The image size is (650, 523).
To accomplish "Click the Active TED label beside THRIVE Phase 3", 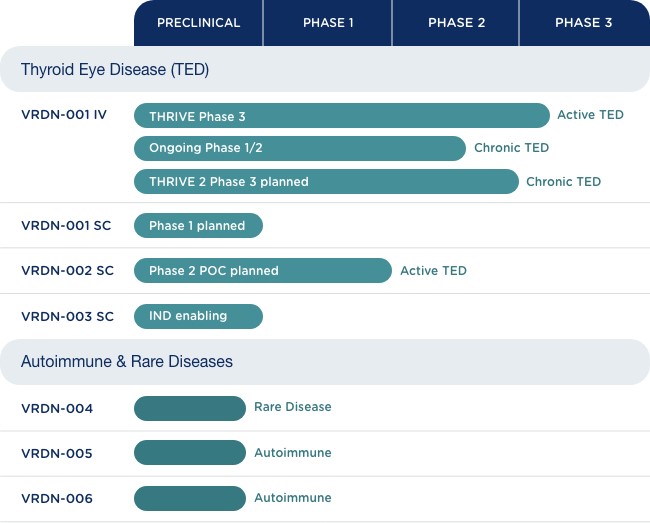I will point(590,115).
